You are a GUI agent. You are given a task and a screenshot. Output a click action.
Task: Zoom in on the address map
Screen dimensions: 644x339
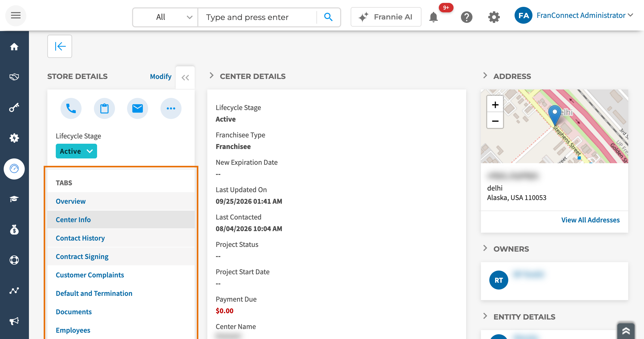[495, 105]
